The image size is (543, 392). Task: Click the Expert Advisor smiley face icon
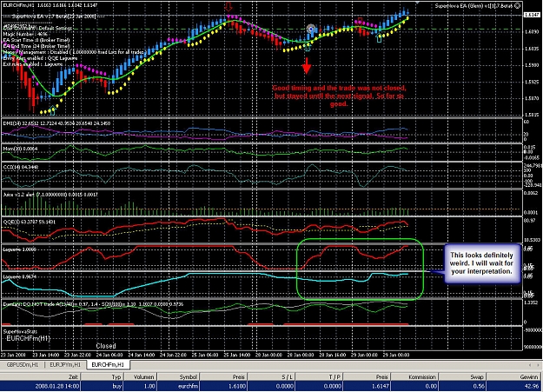pos(518,6)
